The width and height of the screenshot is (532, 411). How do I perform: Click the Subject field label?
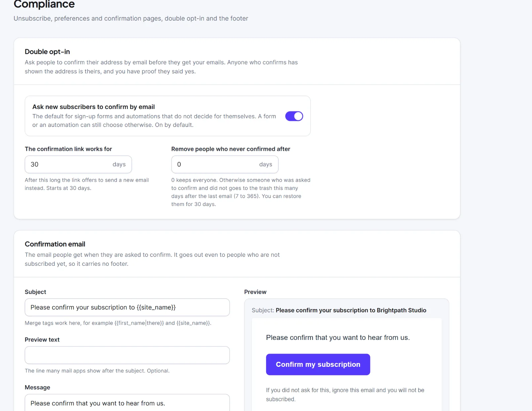(35, 292)
